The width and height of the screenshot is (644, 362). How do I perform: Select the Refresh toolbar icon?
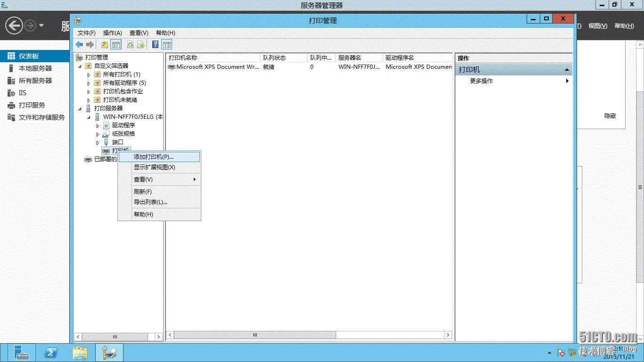130,45
